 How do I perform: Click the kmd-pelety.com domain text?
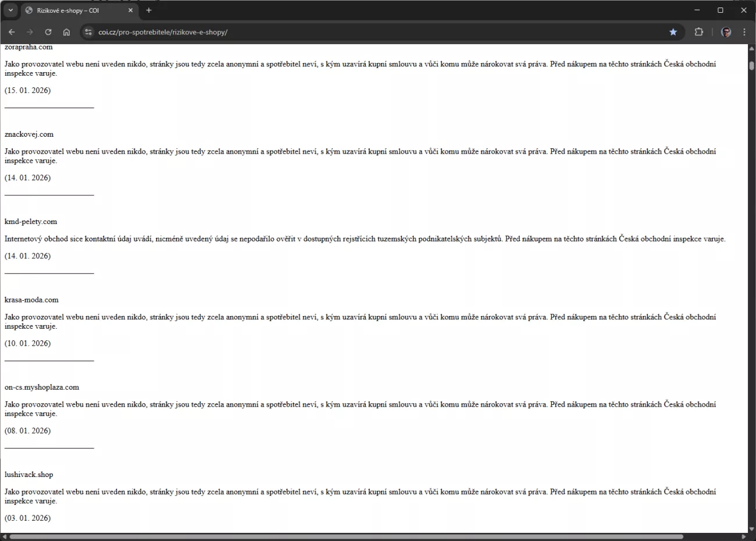(31, 222)
